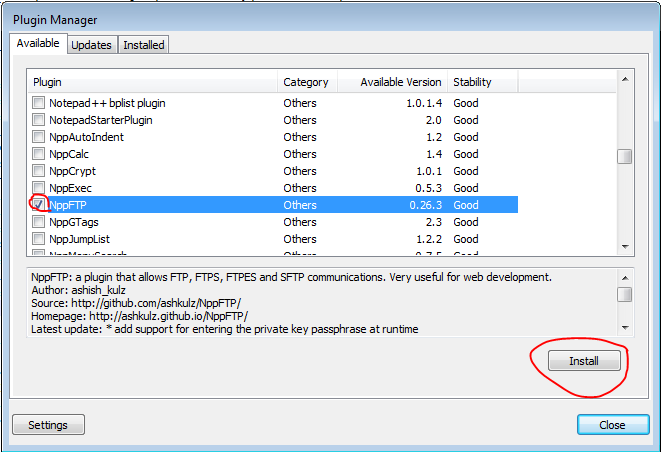Viewport: 661px width, 452px height.
Task: Click the Source github URL text
Action: [156, 303]
